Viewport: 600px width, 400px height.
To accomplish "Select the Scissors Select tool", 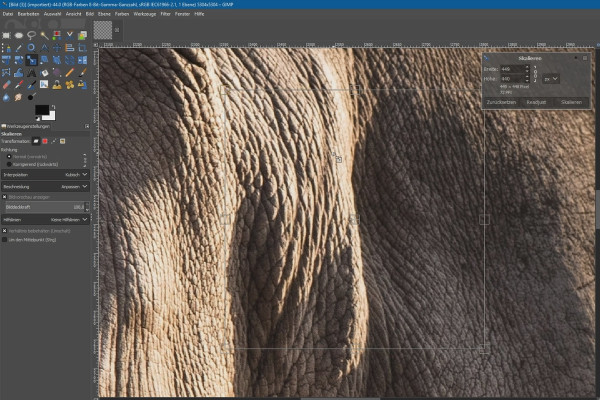I will tap(69, 36).
